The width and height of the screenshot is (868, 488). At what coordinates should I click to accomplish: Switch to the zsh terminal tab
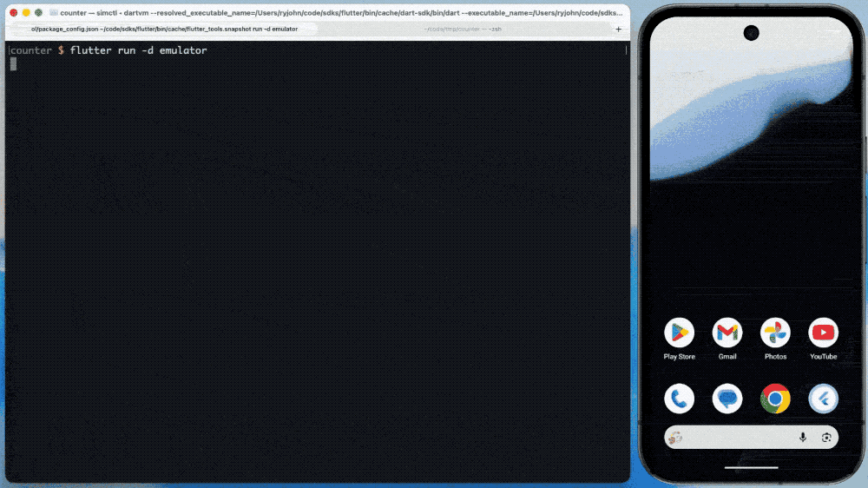tap(463, 30)
